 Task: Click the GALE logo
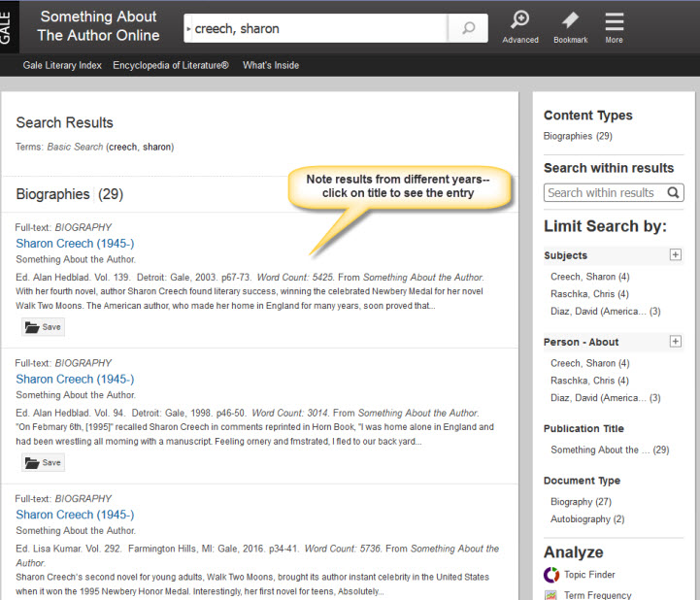click(x=6, y=27)
